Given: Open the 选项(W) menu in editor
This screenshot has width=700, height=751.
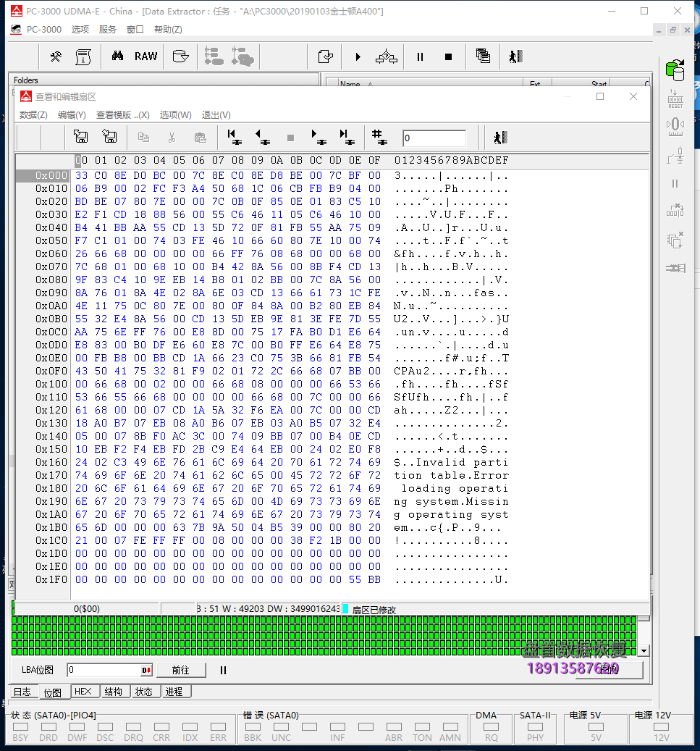Looking at the screenshot, I should pos(175,115).
